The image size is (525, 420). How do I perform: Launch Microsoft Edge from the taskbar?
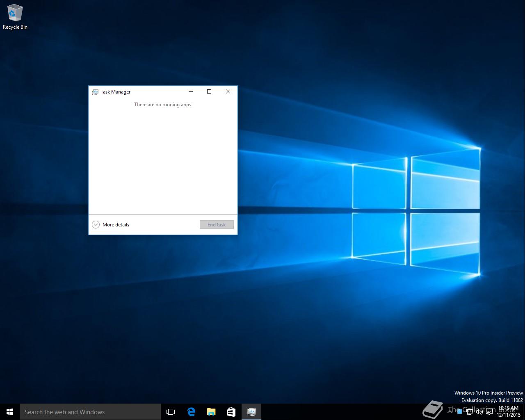(191, 412)
